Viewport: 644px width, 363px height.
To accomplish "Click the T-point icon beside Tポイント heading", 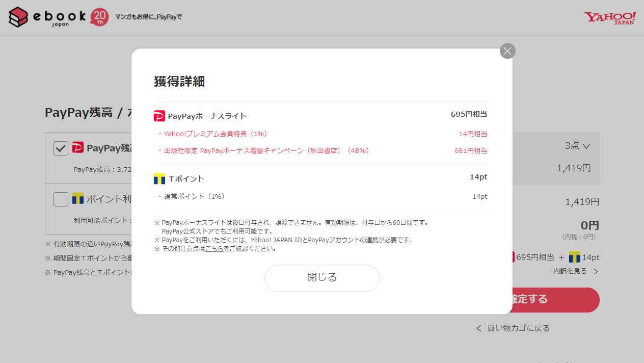I will pos(159,179).
